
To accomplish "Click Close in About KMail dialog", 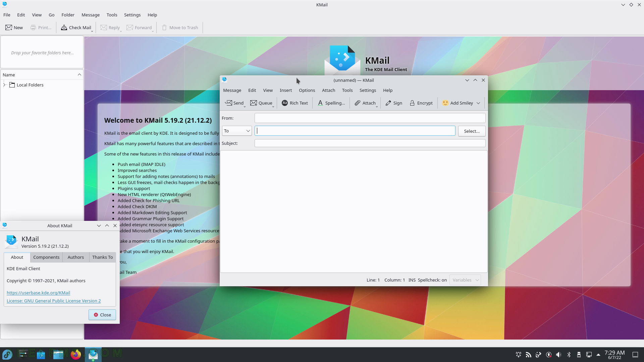I will [102, 315].
